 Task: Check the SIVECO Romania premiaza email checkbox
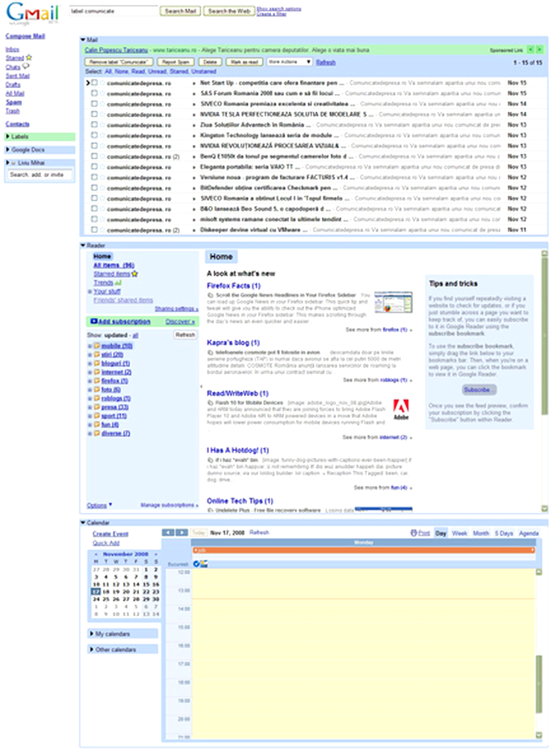tap(94, 104)
